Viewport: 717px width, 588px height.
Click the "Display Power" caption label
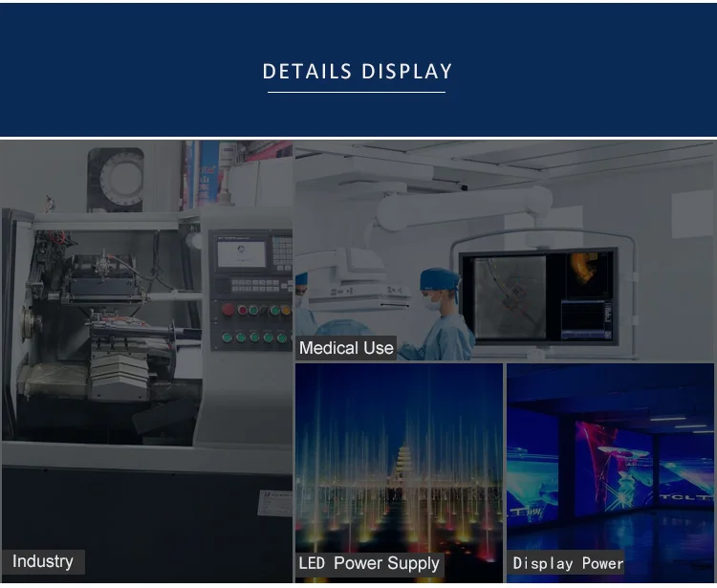(569, 563)
